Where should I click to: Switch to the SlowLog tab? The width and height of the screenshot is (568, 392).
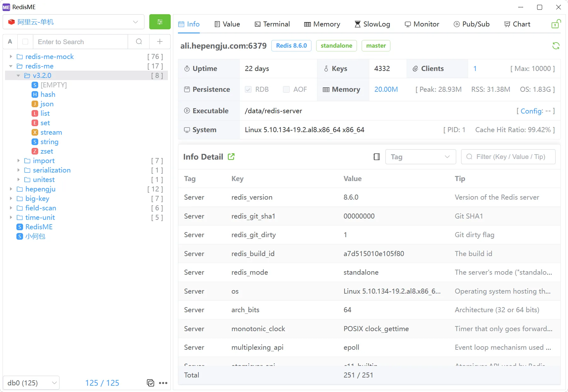(x=372, y=24)
